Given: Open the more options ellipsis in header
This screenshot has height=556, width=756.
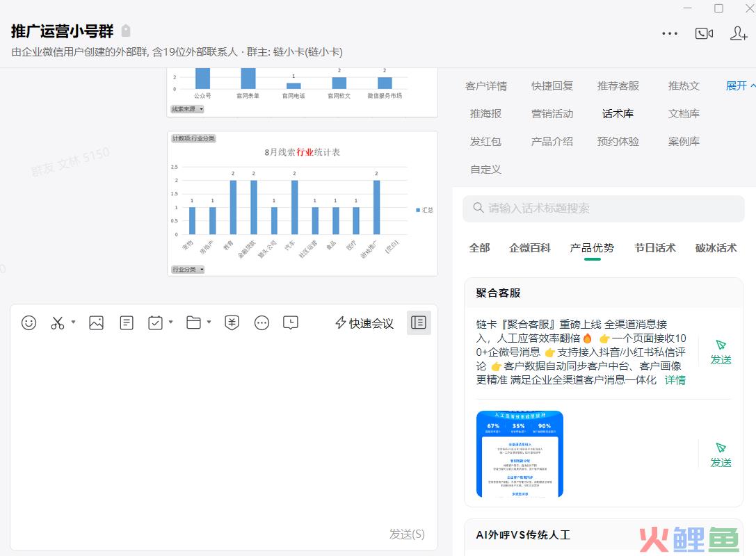Looking at the screenshot, I should click(670, 33).
